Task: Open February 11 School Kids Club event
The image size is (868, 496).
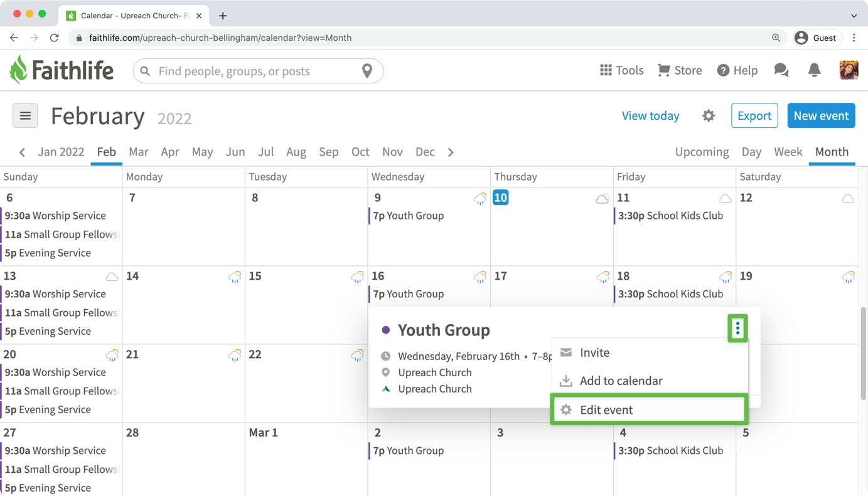Action: (670, 215)
